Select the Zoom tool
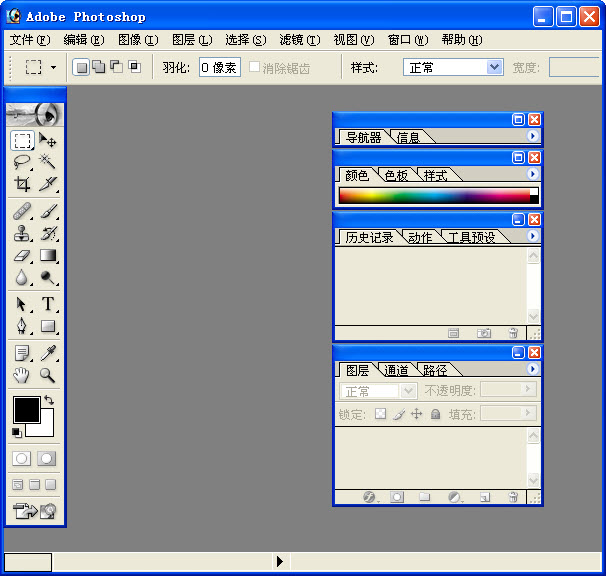 (x=48, y=375)
